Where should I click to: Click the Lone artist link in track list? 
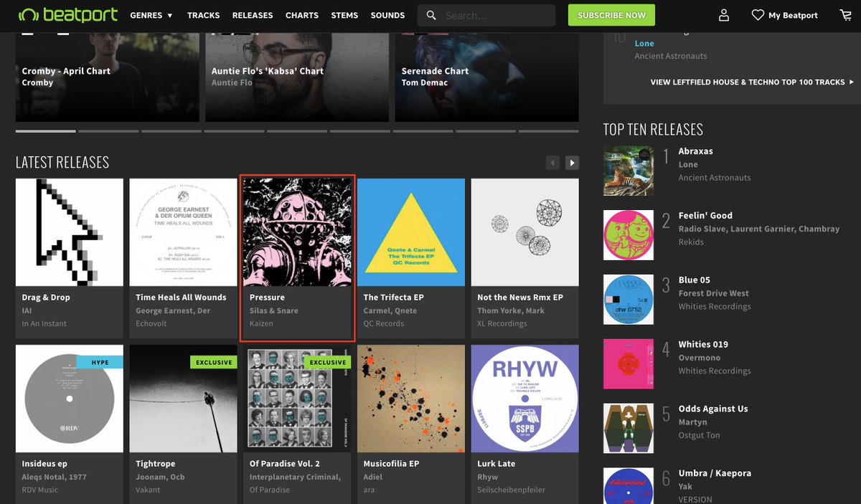[644, 44]
